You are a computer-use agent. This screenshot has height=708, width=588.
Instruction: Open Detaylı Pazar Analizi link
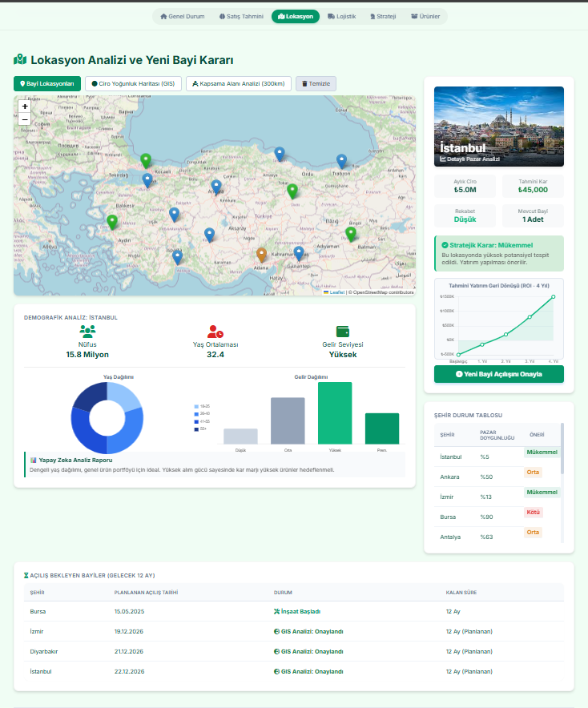(470, 159)
